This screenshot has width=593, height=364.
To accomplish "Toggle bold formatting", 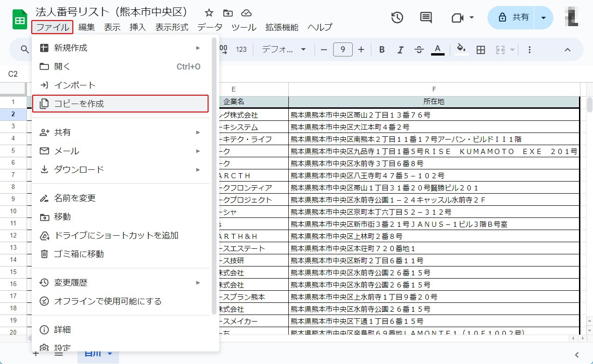I will click(x=382, y=50).
